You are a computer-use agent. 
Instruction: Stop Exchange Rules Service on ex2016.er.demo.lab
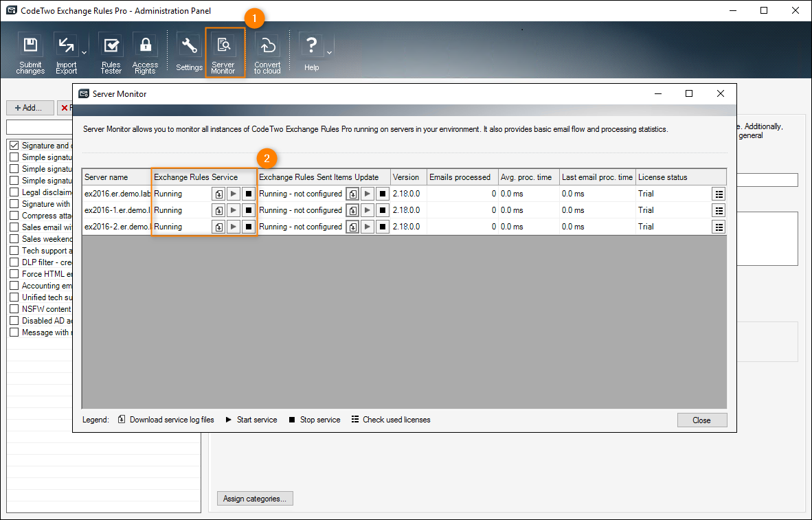(249, 194)
